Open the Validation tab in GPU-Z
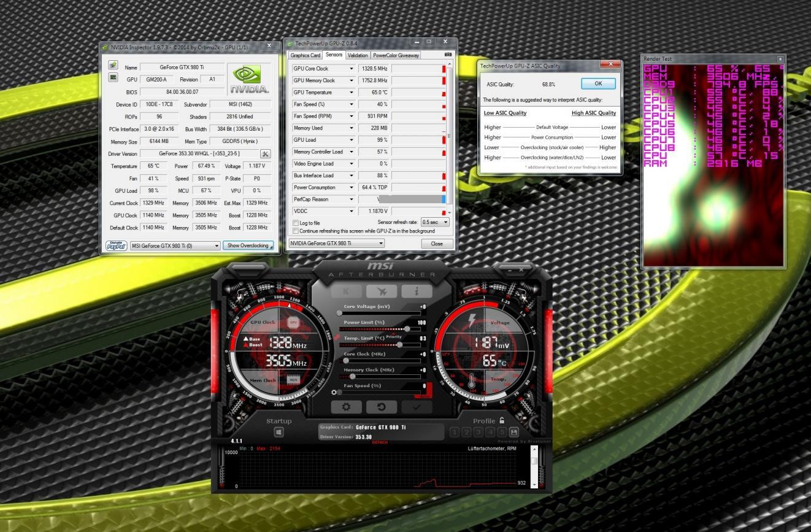Viewport: 811px width, 532px height. [x=358, y=55]
